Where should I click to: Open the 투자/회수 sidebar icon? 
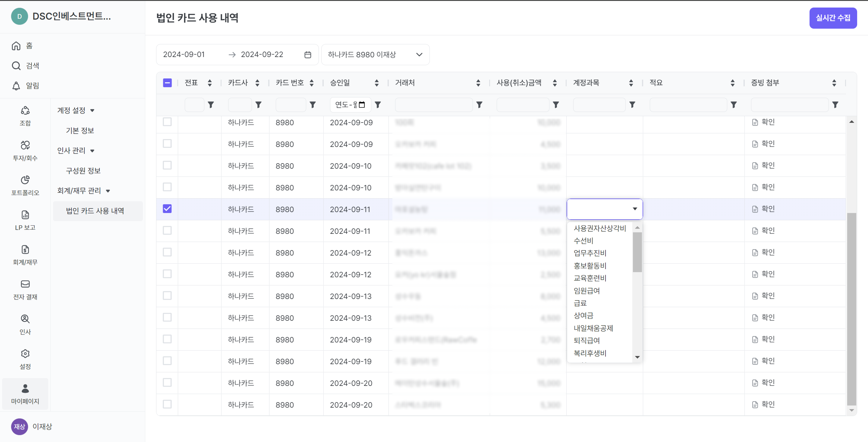tap(25, 145)
